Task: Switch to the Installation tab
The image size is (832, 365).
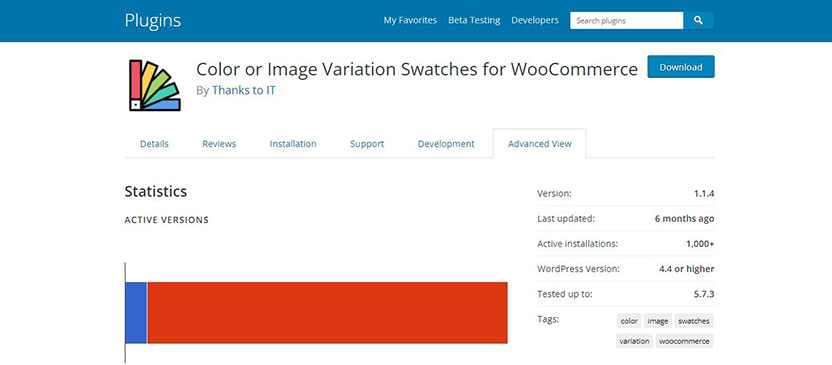Action: point(293,144)
